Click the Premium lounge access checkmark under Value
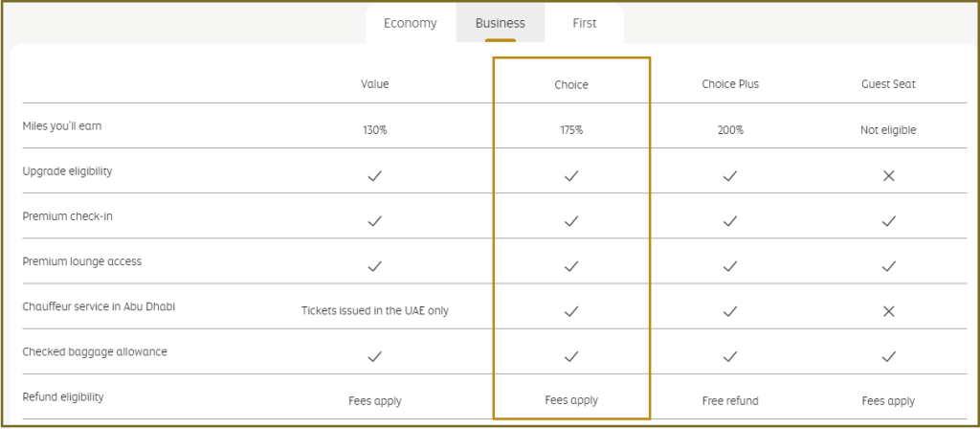This screenshot has height=429, width=980. point(375,266)
